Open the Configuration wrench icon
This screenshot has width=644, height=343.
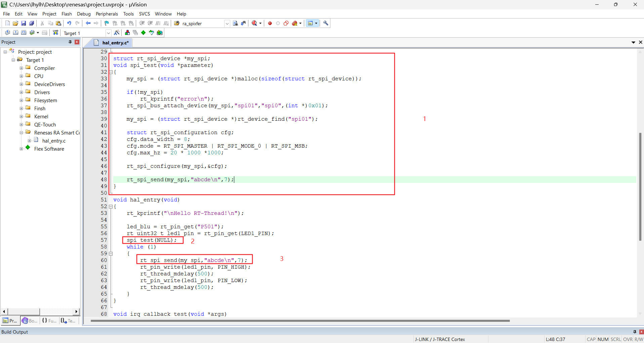click(326, 23)
